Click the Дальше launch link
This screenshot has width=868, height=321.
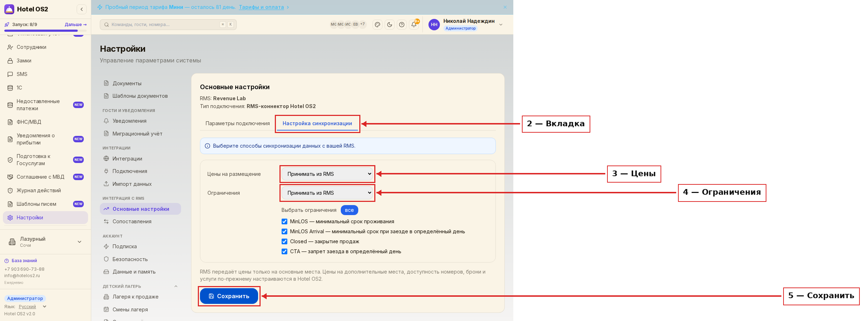pyautogui.click(x=76, y=25)
